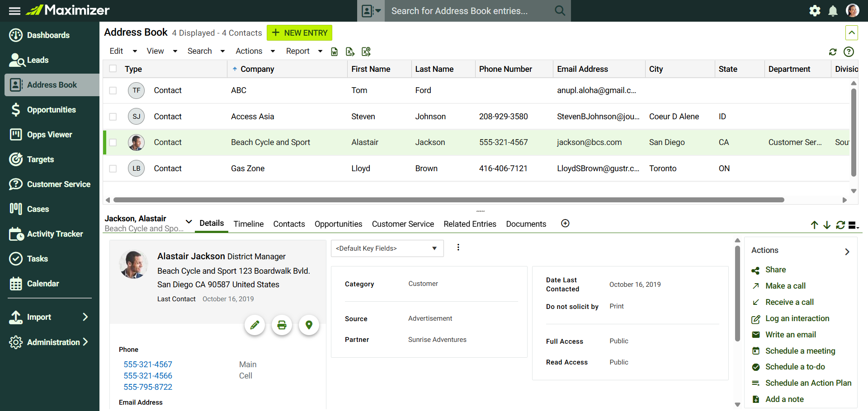Add a new tab with the plus circle

tap(565, 223)
